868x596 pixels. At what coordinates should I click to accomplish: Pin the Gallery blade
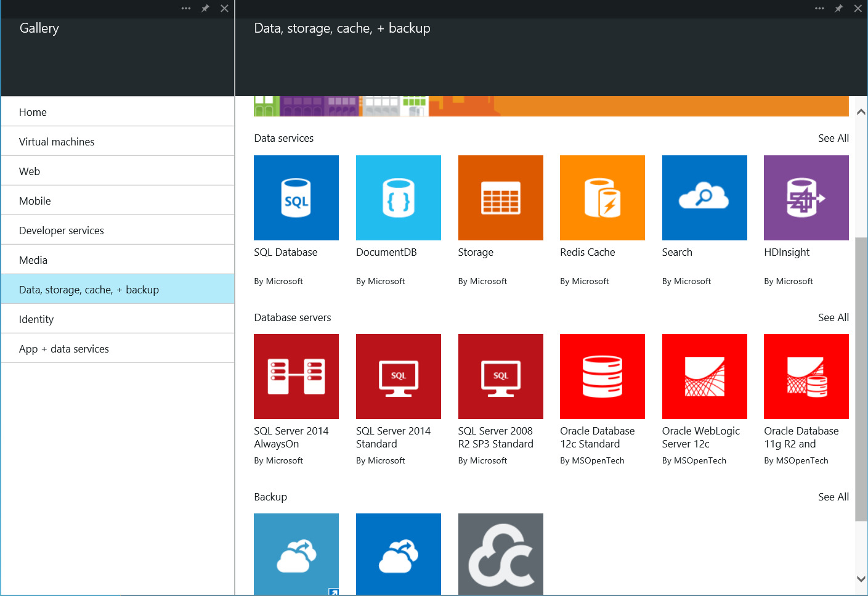[x=205, y=9]
